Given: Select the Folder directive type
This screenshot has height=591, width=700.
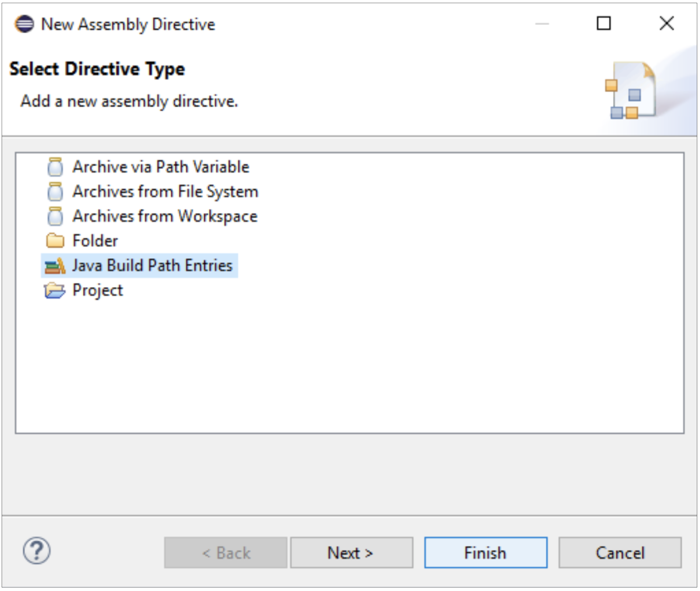Looking at the screenshot, I should (x=95, y=241).
